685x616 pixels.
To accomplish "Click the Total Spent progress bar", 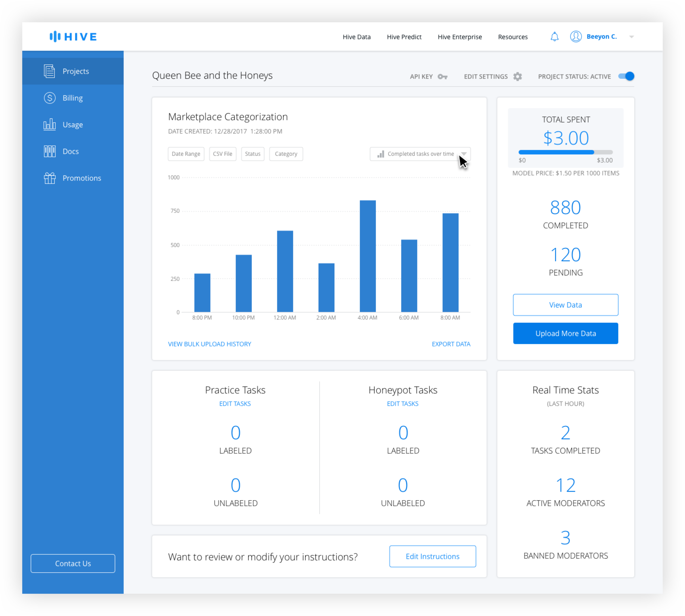I will [x=565, y=152].
